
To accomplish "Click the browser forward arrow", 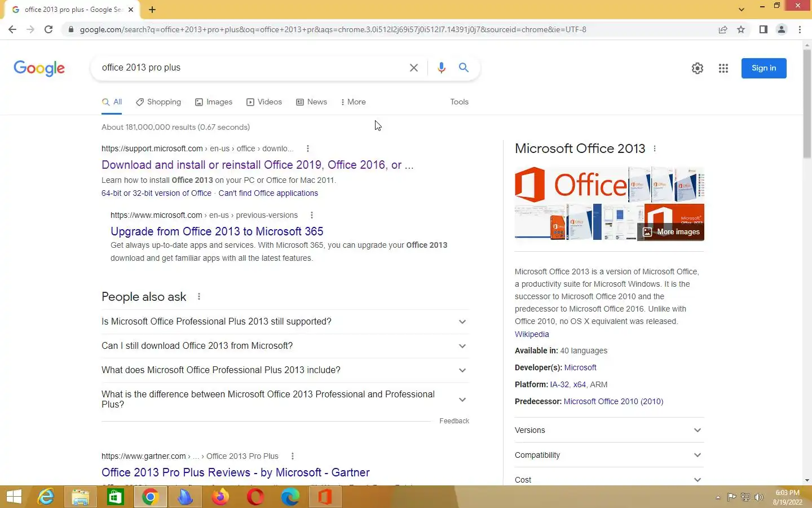I will tap(30, 29).
